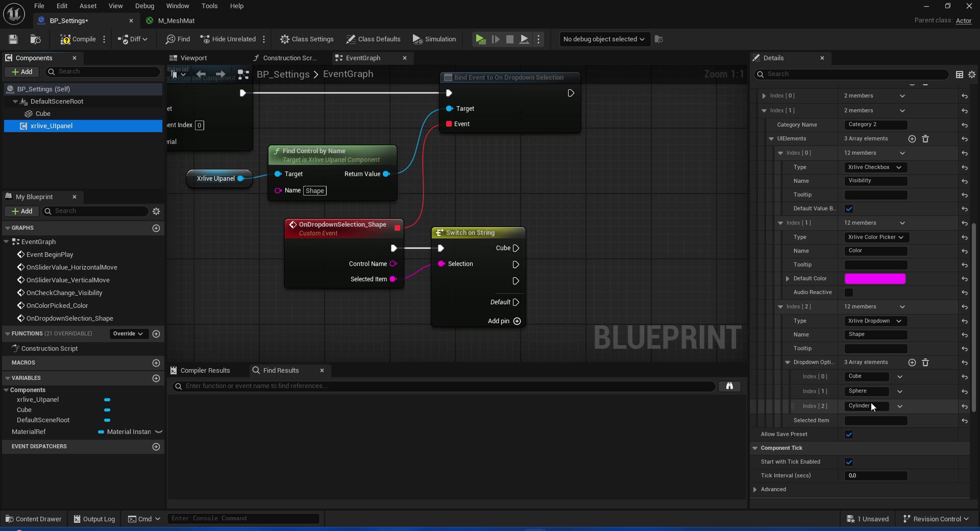The image size is (980, 531).
Task: Start Simulation from toolbar
Action: tap(434, 39)
